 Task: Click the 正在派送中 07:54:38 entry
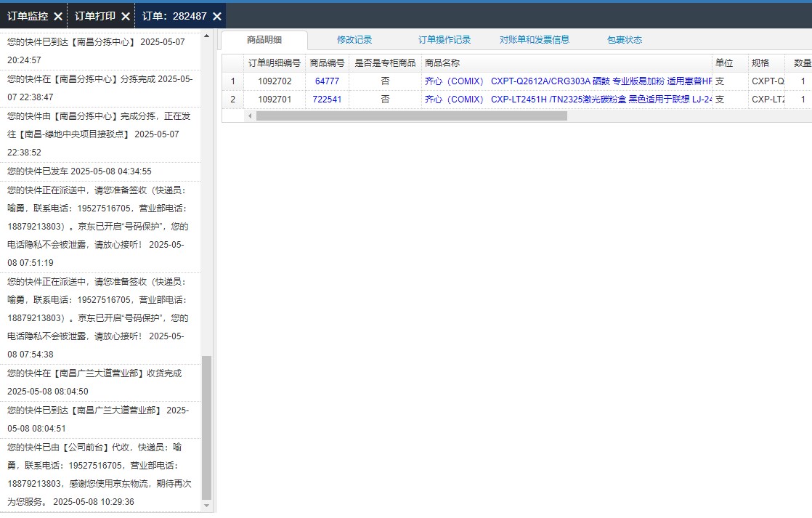point(100,318)
